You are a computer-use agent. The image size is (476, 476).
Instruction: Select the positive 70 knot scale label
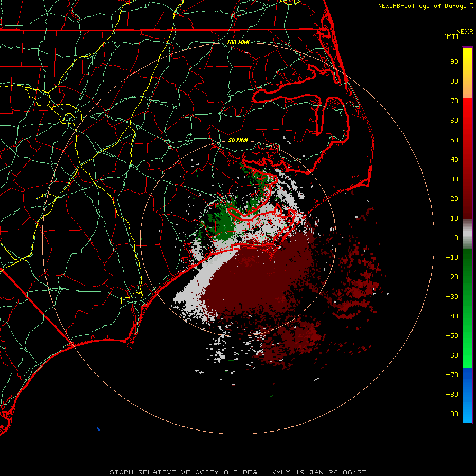[x=454, y=101]
